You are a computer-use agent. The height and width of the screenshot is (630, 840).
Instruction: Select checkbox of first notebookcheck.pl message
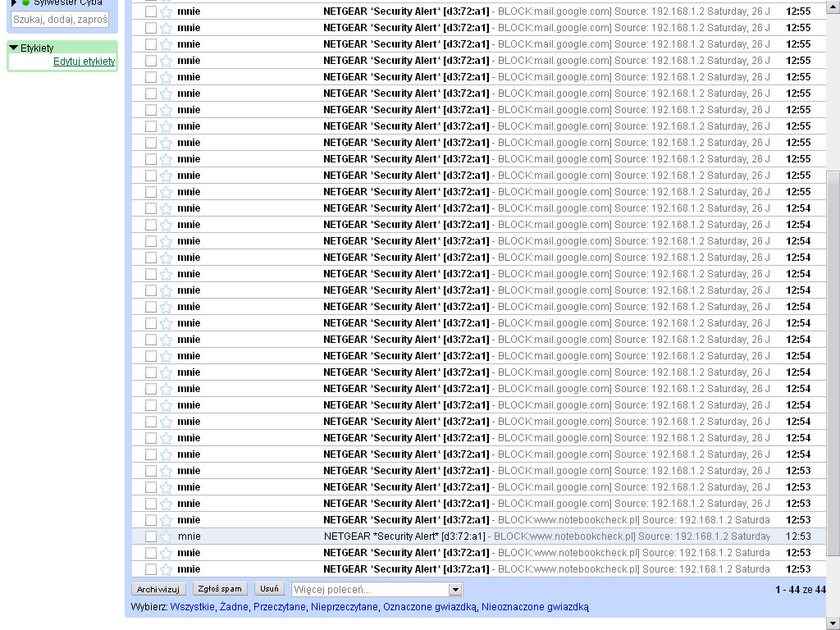(151, 519)
